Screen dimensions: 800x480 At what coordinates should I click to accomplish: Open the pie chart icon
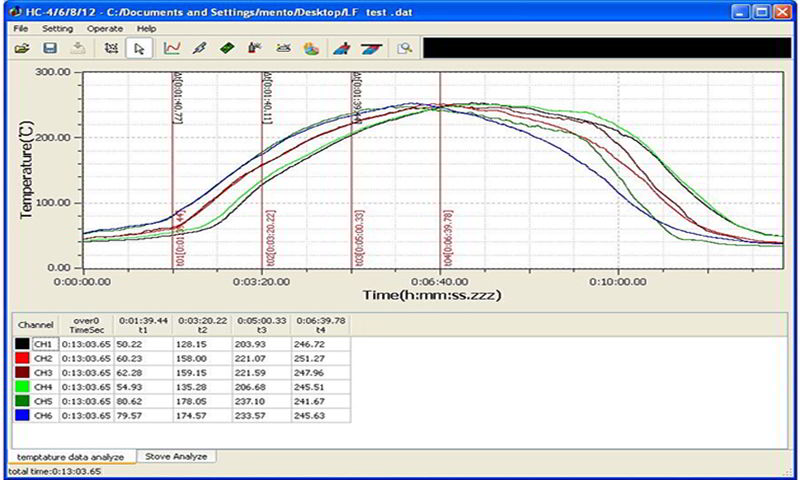(x=311, y=48)
